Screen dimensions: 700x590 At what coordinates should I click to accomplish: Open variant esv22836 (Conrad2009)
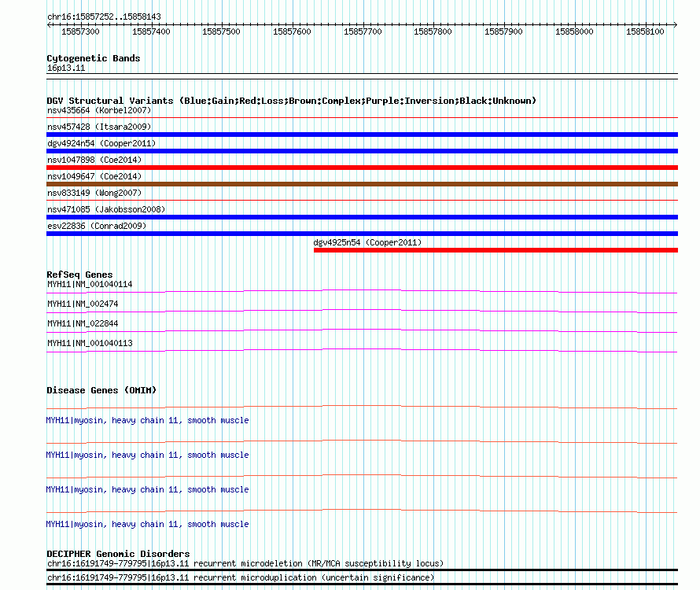tap(97, 226)
